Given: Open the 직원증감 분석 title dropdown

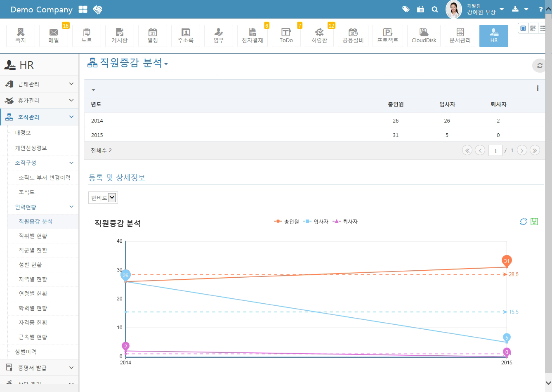Looking at the screenshot, I should point(166,64).
